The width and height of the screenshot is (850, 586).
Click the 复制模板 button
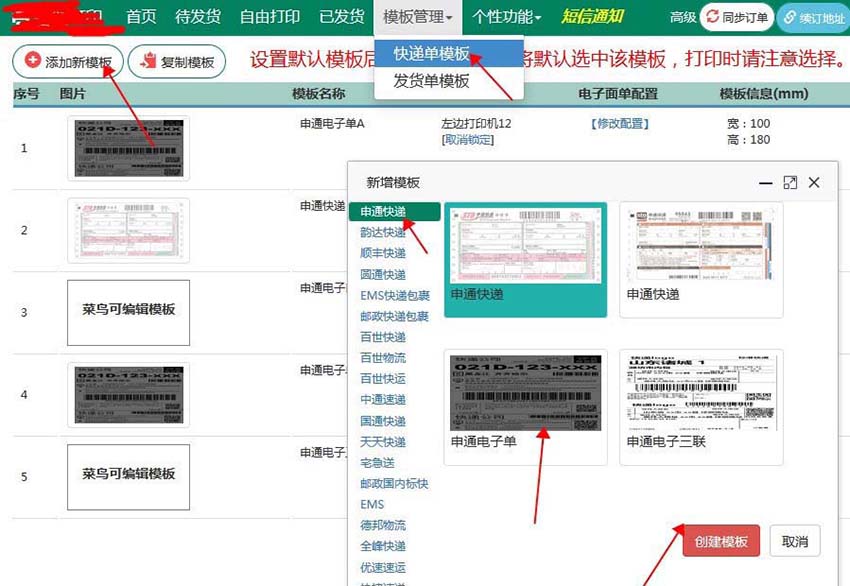click(177, 62)
